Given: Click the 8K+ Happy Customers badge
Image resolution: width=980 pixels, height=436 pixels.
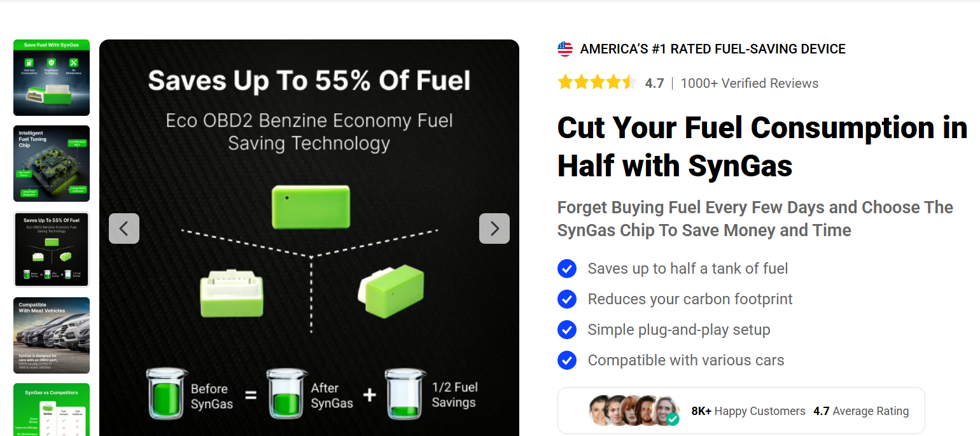Looking at the screenshot, I should [x=748, y=411].
